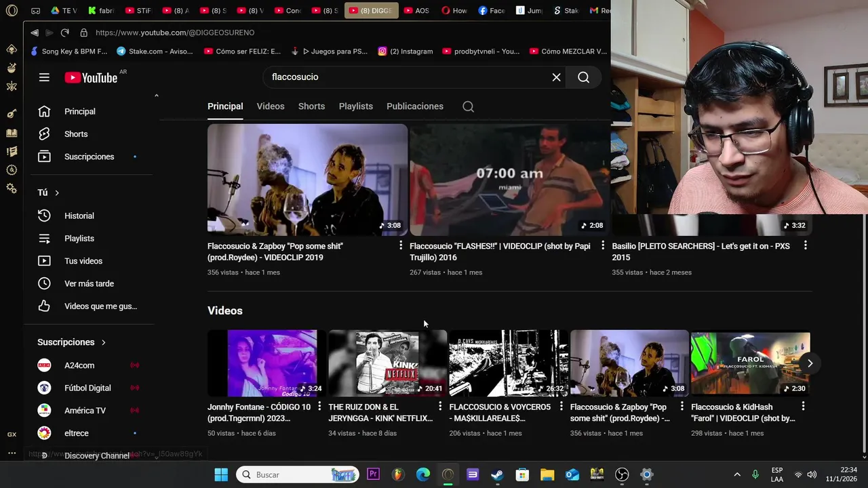Open MA$KILLAREALE$ video thumbnail

pos(508,363)
